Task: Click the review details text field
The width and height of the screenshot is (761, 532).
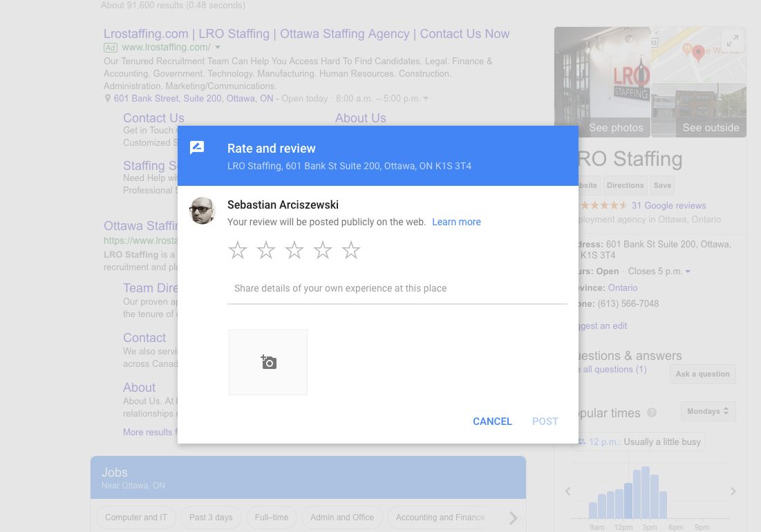Action: (x=397, y=289)
